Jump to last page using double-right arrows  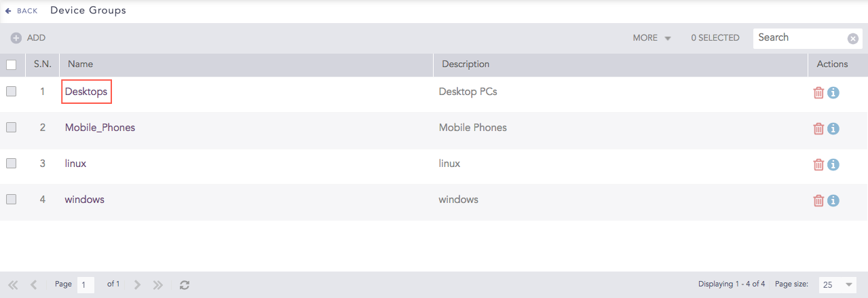158,285
